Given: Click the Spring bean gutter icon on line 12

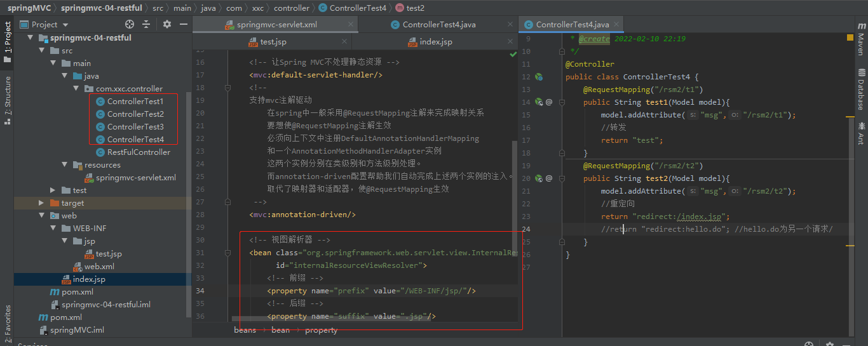Looking at the screenshot, I should pyautogui.click(x=538, y=77).
